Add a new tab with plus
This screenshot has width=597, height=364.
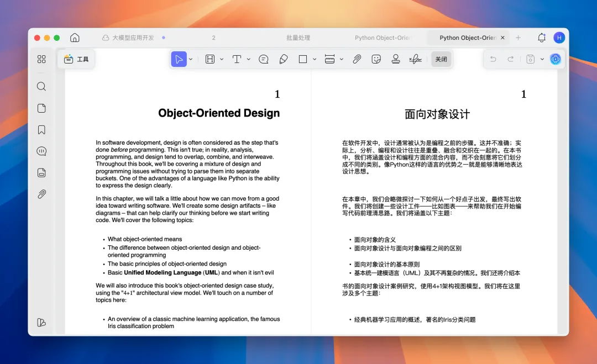click(x=518, y=38)
